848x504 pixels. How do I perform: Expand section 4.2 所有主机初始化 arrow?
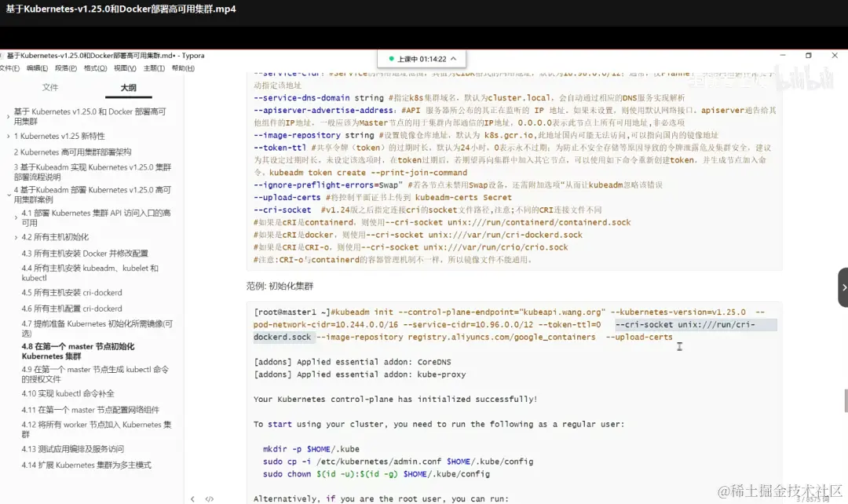(16, 237)
